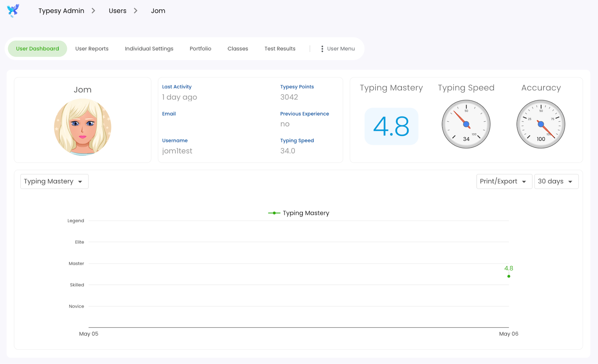The image size is (598, 364).
Task: Click the breadcrumb chevron after Typesy Admin
Action: [93, 11]
